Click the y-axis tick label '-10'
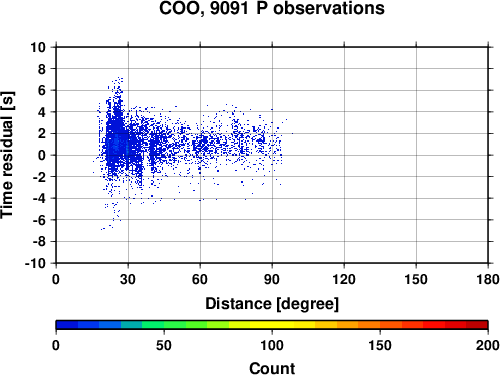Image resolution: width=500 pixels, height=375 pixels. click(36, 263)
